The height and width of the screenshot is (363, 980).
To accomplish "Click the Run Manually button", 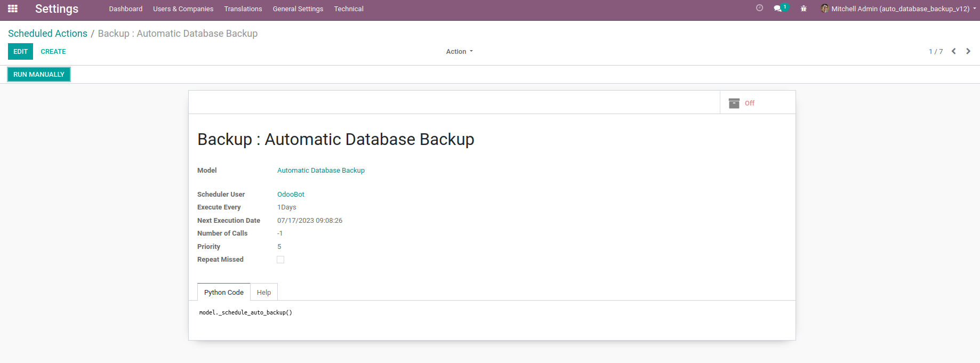I will (x=39, y=74).
